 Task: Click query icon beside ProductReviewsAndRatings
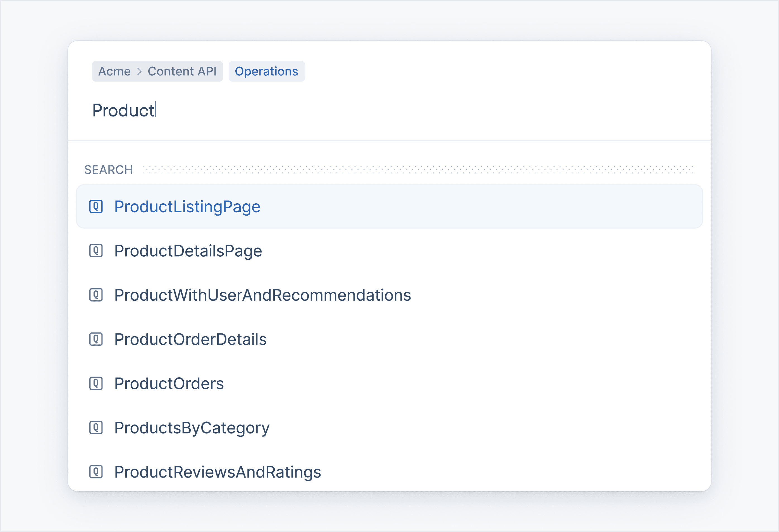(x=96, y=472)
